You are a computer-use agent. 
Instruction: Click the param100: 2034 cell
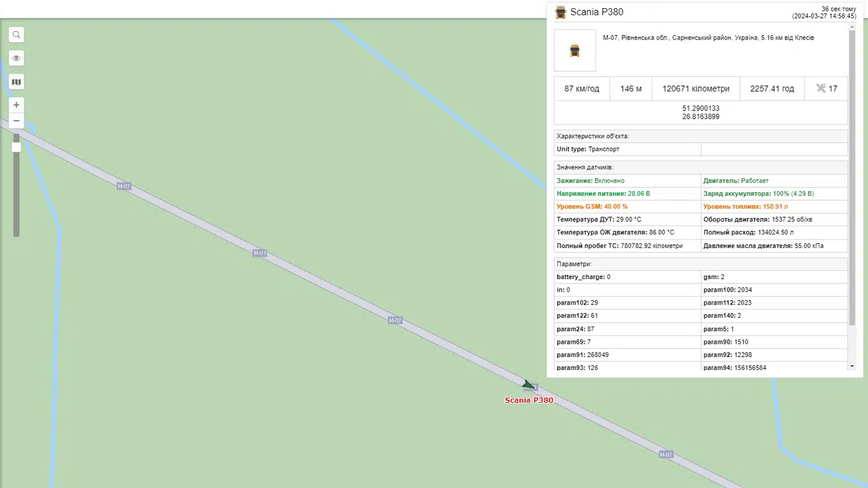pyautogui.click(x=774, y=290)
